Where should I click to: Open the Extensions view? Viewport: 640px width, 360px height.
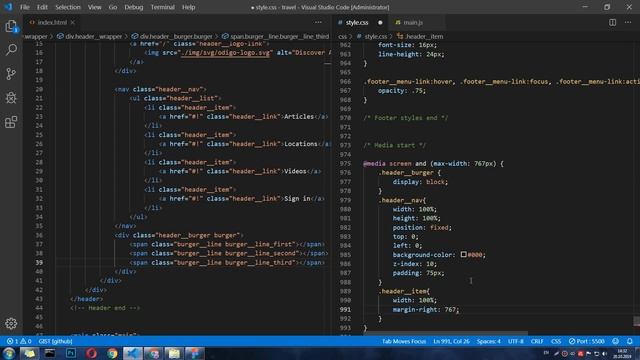[x=11, y=122]
